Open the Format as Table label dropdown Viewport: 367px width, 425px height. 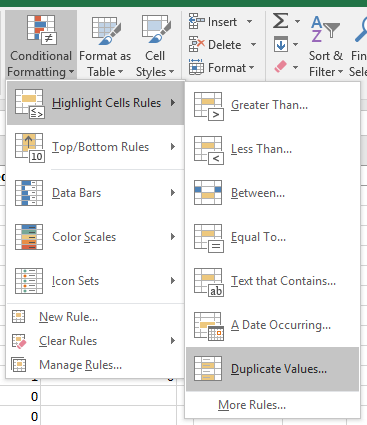click(105, 64)
